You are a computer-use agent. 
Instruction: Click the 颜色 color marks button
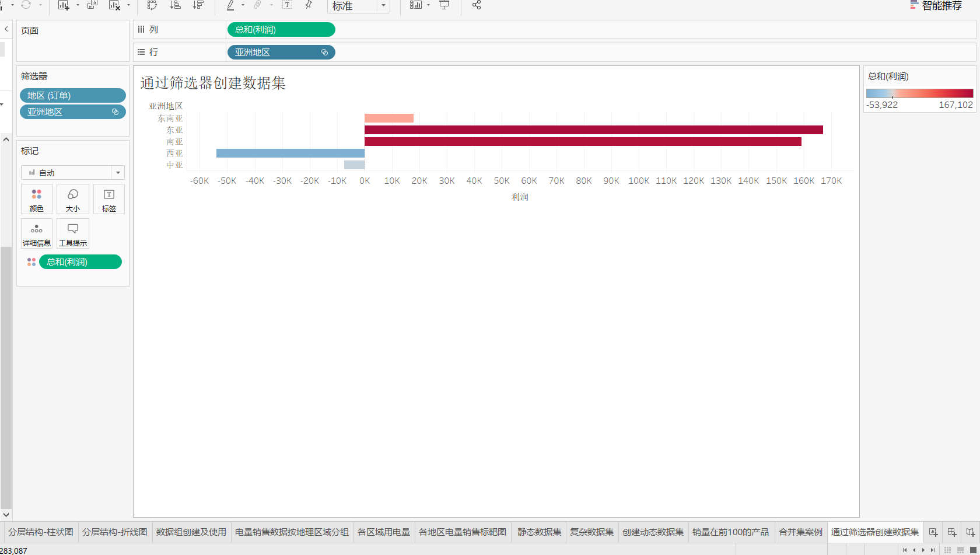pos(37,199)
